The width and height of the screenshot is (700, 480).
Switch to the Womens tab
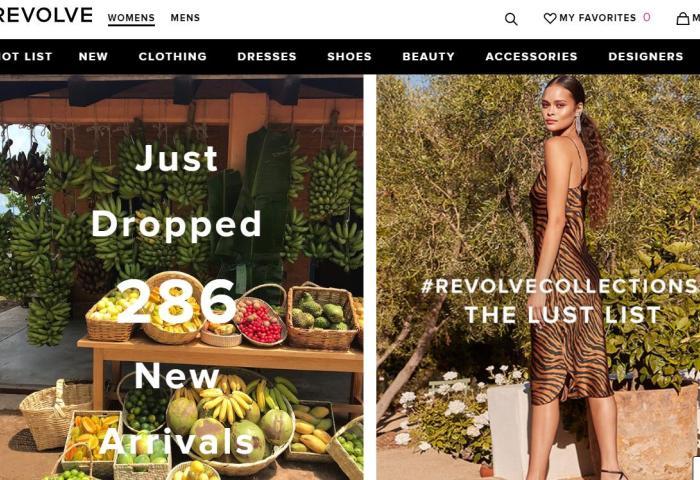point(131,18)
